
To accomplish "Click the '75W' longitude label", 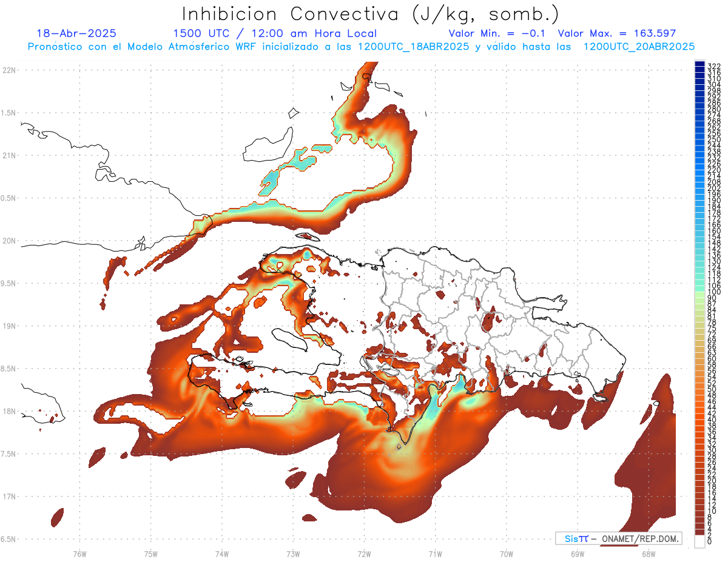I will (151, 554).
